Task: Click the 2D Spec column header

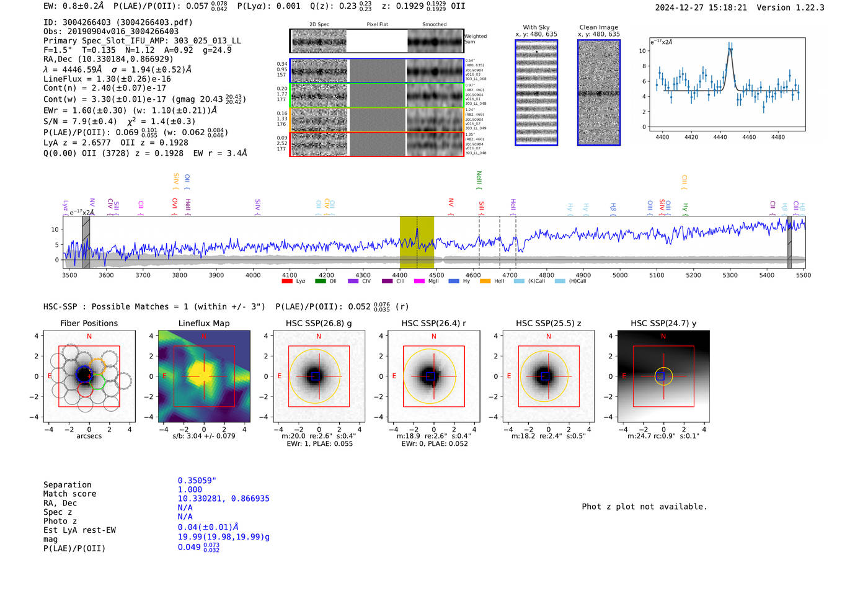Action: [x=319, y=25]
